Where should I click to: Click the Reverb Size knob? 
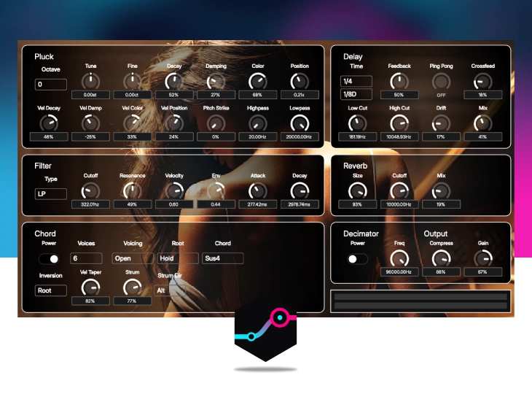(x=357, y=191)
